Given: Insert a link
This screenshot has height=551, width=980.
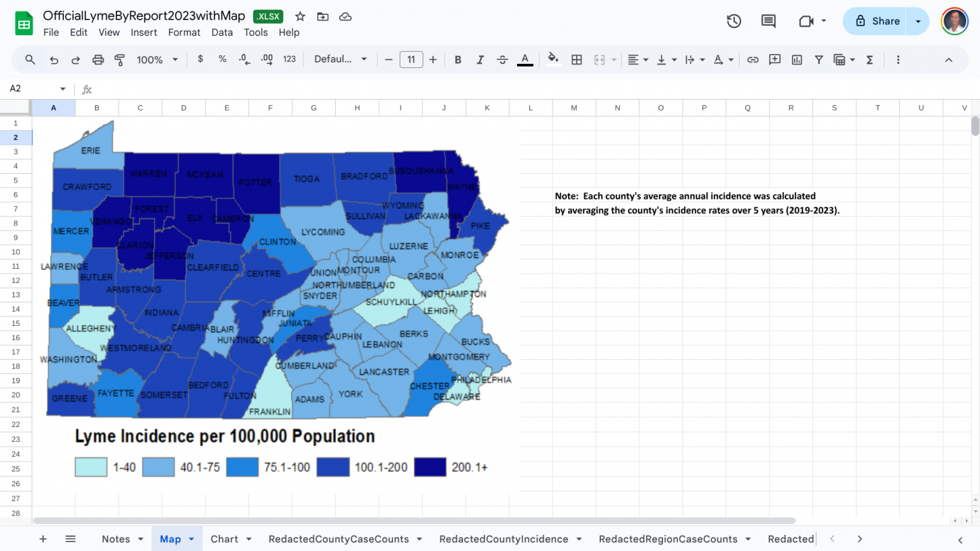Looking at the screenshot, I should [x=753, y=59].
